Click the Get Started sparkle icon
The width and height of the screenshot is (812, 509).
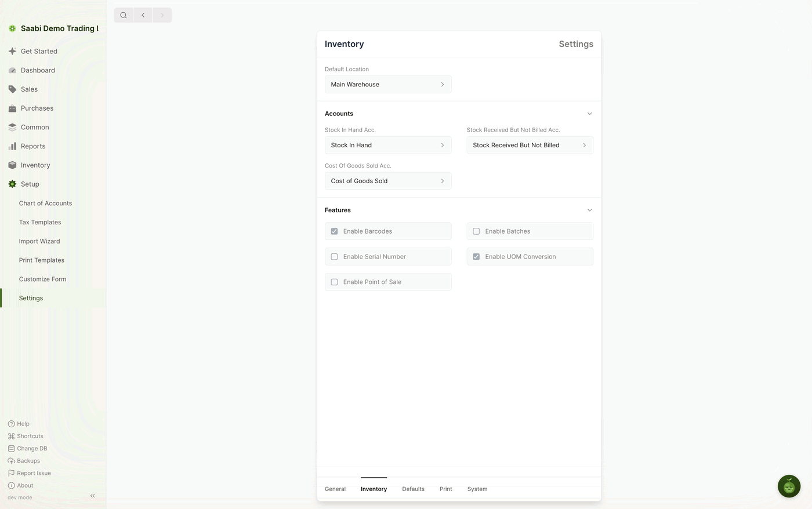pyautogui.click(x=12, y=51)
